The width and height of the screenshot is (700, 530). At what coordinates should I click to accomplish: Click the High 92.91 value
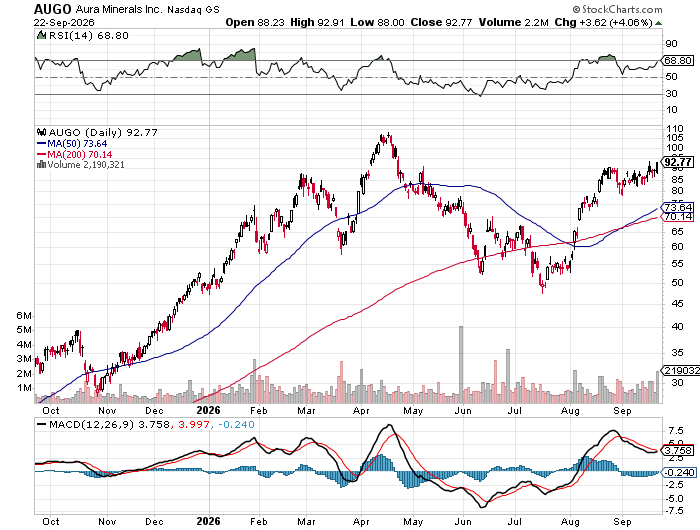pyautogui.click(x=317, y=22)
